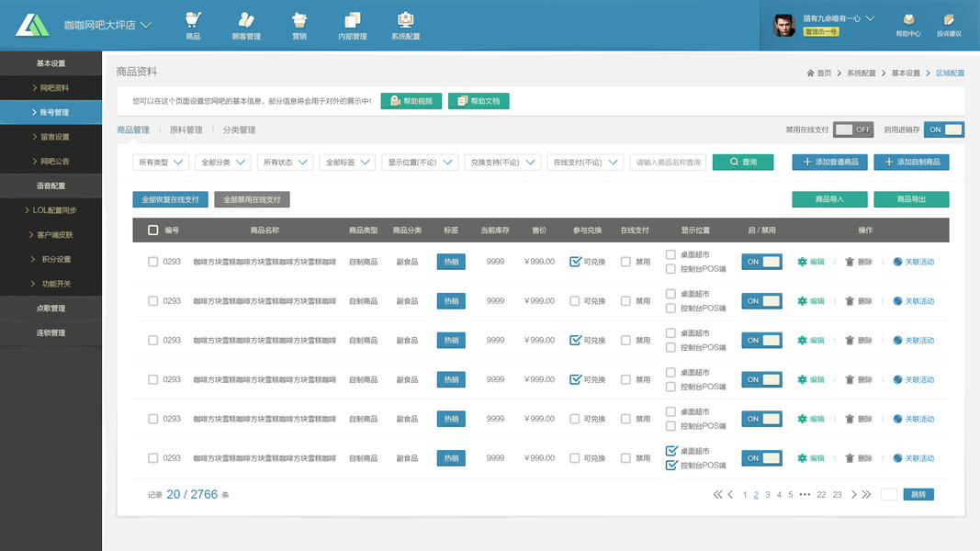
Task: Click 关联活动 icon in the fourth product row
Action: pyautogui.click(x=897, y=380)
